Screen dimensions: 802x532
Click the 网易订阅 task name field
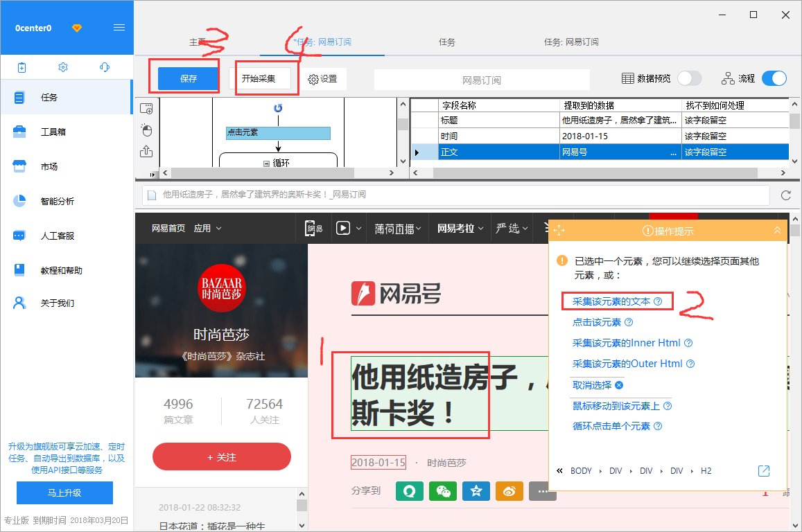[x=481, y=80]
